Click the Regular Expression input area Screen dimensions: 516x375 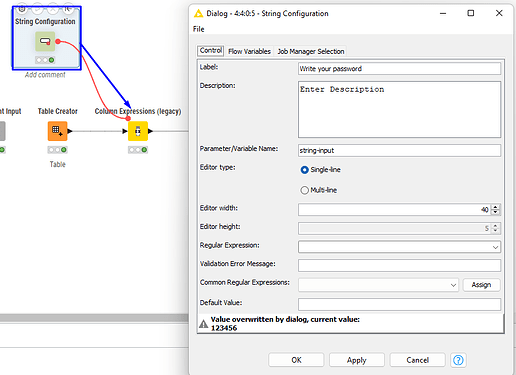click(395, 247)
